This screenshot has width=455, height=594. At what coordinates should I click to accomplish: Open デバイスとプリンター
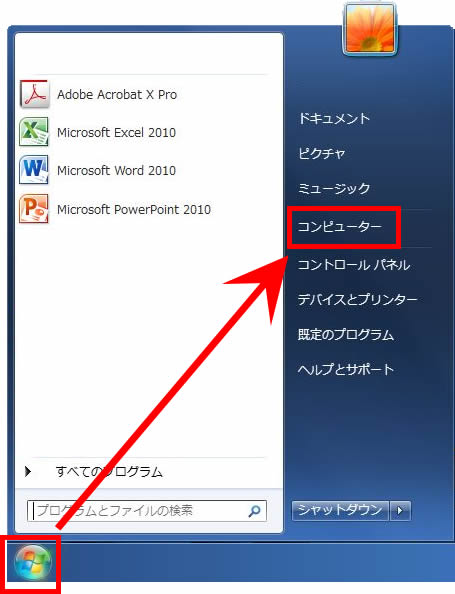pyautogui.click(x=357, y=300)
